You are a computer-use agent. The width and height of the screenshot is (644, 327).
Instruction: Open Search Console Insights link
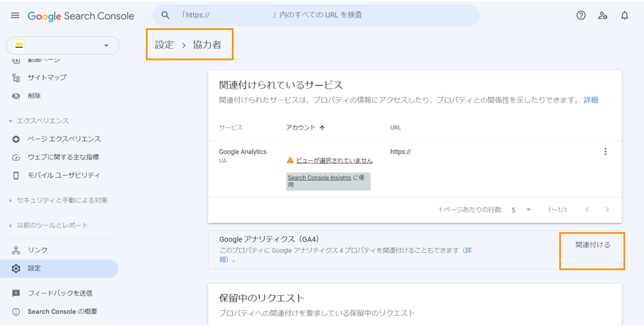click(319, 178)
